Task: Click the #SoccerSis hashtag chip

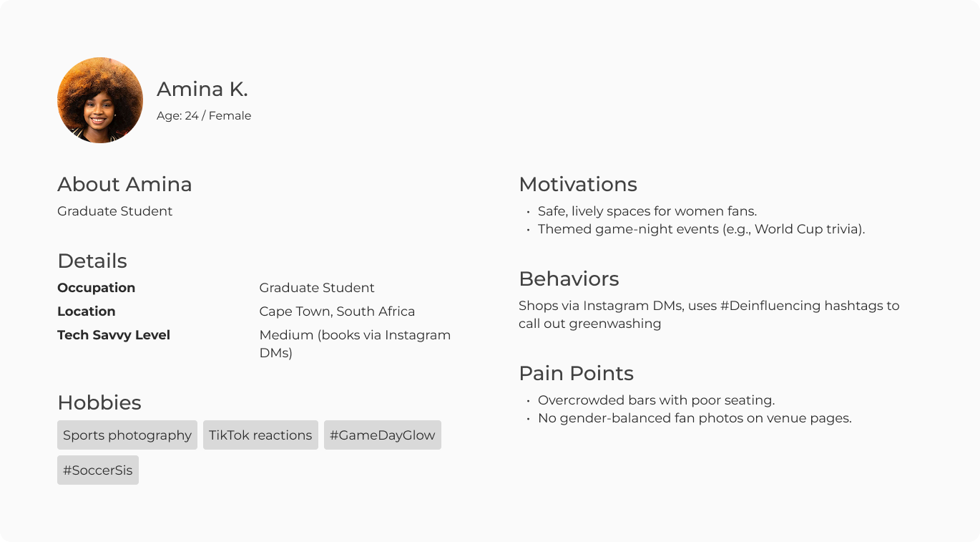Action: [98, 470]
